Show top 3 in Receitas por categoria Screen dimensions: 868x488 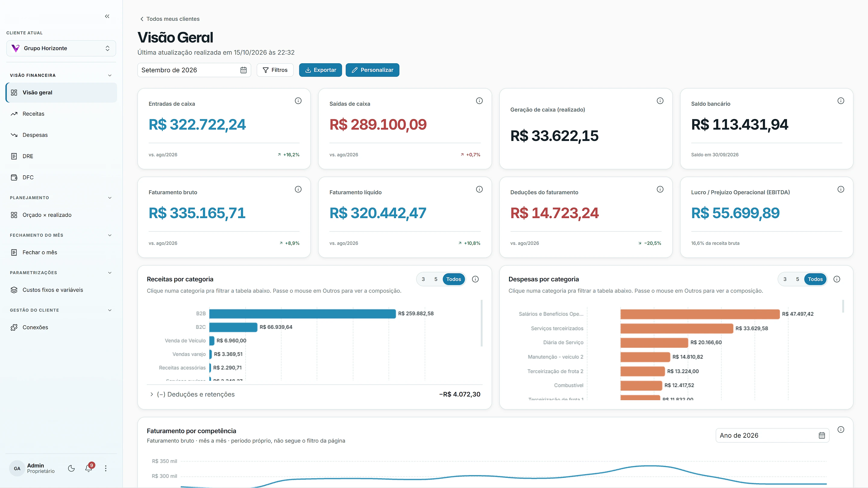423,279
